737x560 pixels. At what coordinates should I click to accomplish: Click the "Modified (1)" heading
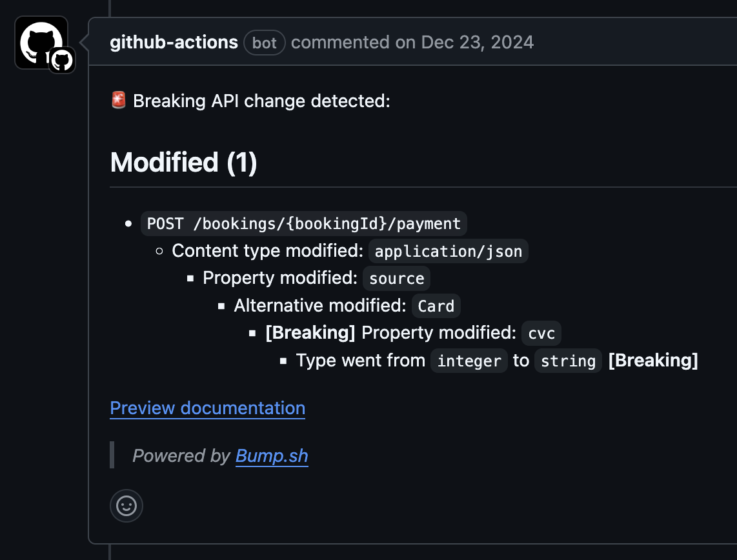(x=184, y=163)
